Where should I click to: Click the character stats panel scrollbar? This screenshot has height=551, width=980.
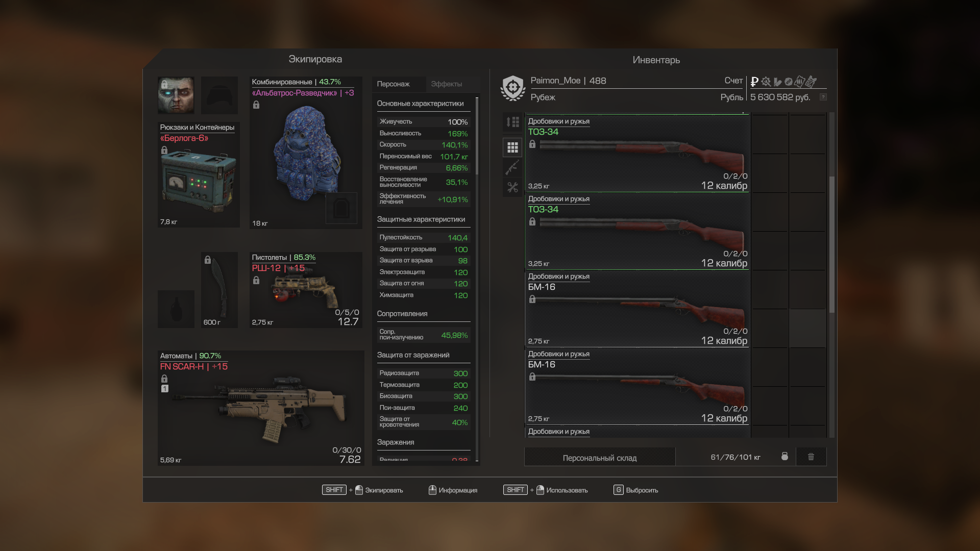tap(477, 136)
